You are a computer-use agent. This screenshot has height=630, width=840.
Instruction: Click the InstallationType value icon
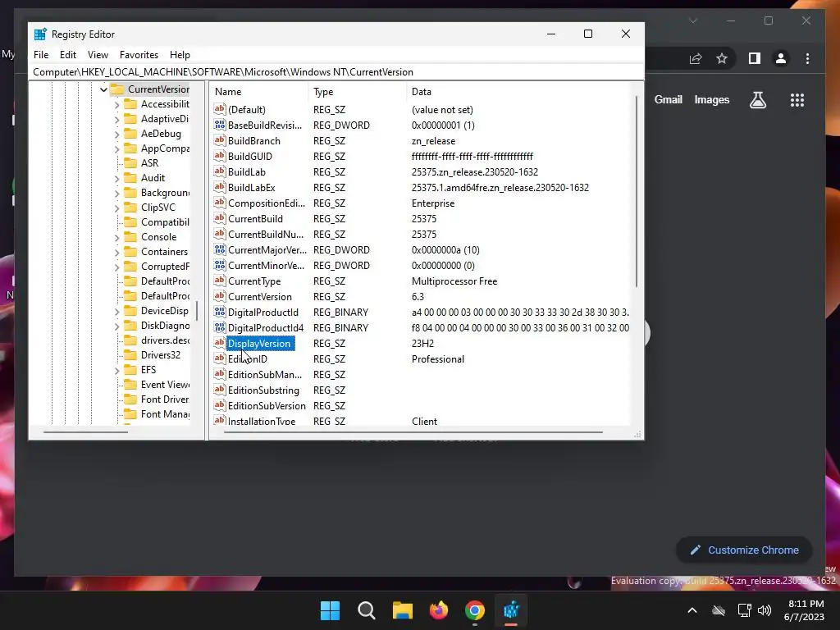tap(220, 421)
